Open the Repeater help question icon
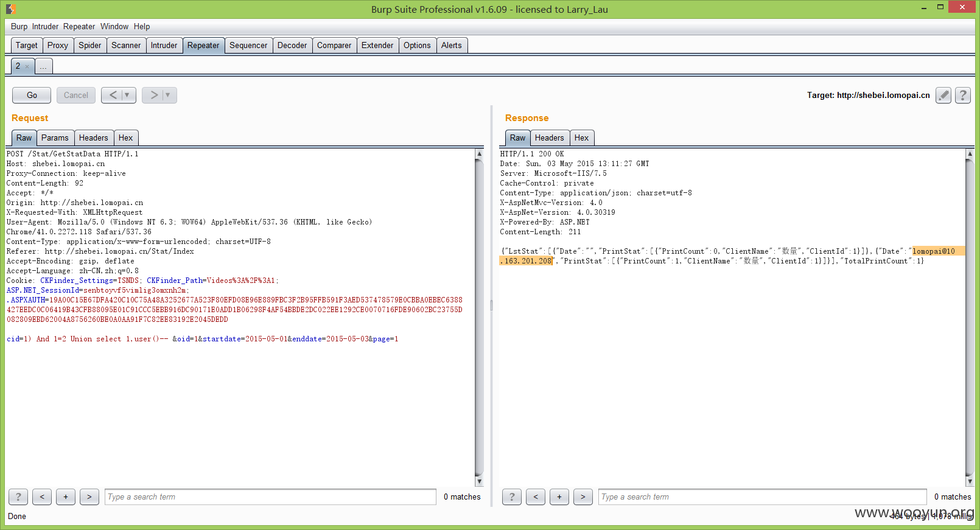Screen dimensions: 980x530 pos(963,96)
